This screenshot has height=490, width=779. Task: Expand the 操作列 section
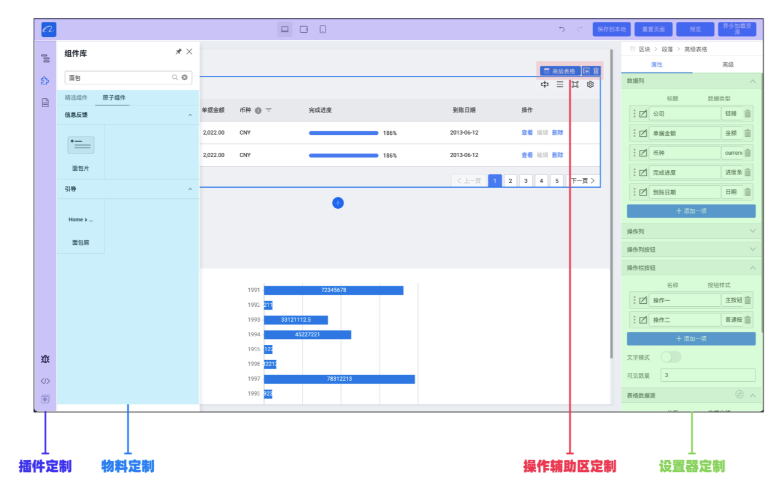coord(753,231)
